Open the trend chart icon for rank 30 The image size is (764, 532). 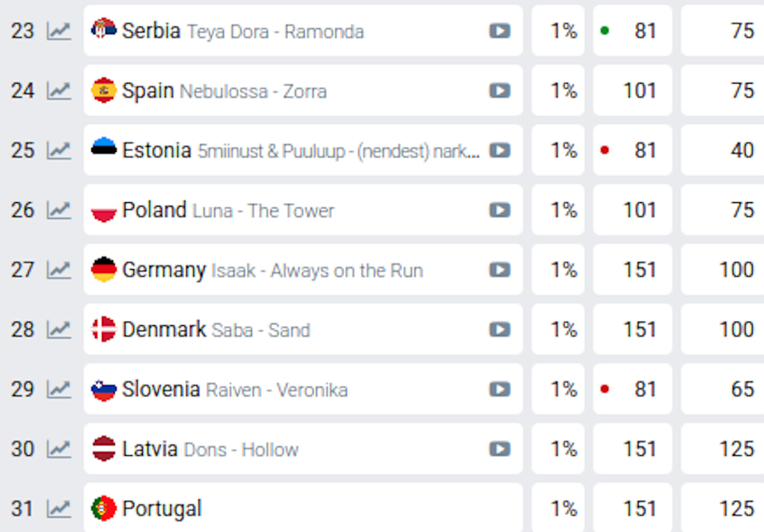coord(59,449)
